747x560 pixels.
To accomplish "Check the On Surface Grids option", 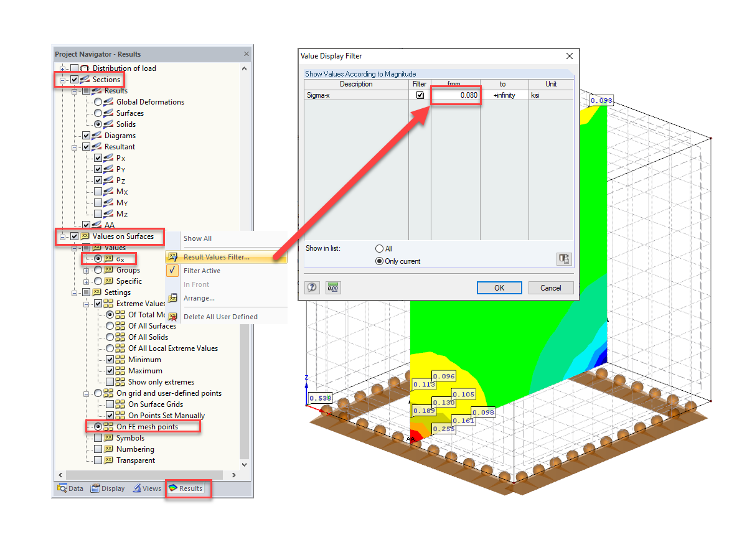I will click(110, 404).
